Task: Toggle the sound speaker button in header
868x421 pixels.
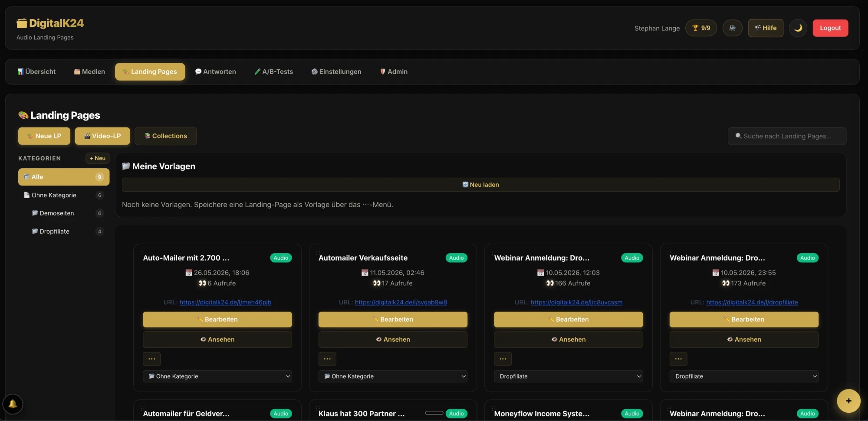Action: click(733, 28)
